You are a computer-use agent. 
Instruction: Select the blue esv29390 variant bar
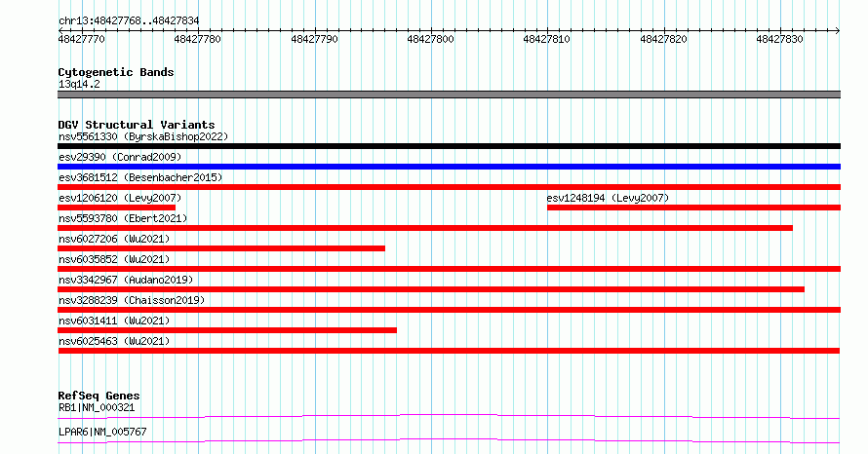pos(449,167)
